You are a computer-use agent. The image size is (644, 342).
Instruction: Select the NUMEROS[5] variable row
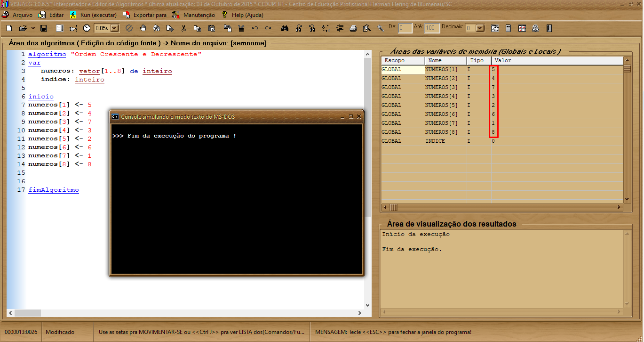tap(502, 105)
